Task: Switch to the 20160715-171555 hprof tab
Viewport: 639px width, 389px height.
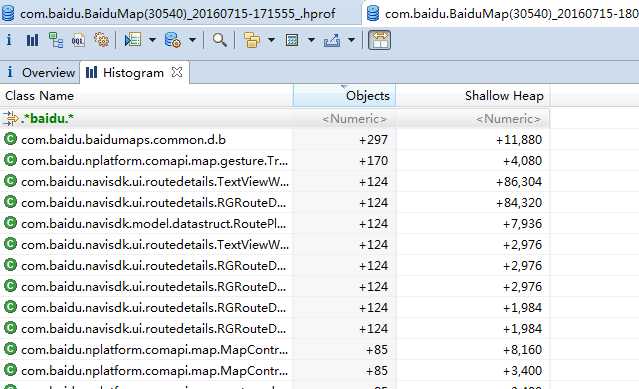Action: pyautogui.click(x=179, y=13)
